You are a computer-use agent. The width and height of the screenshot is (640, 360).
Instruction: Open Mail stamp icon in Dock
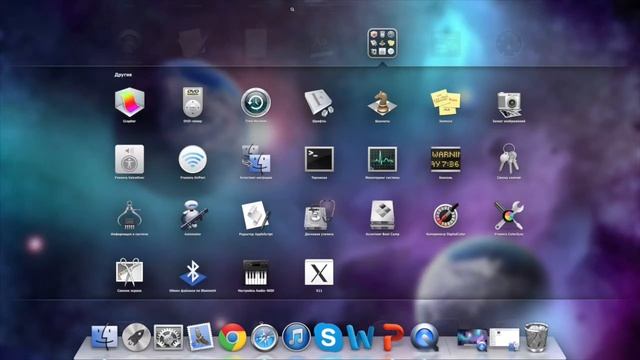tap(200, 337)
